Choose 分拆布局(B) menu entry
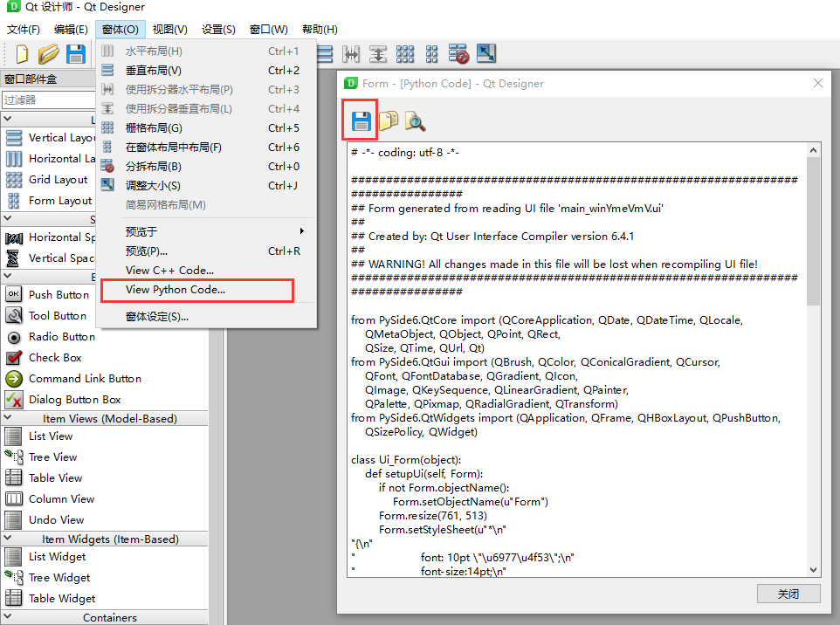Image resolution: width=840 pixels, height=625 pixels. 206,167
